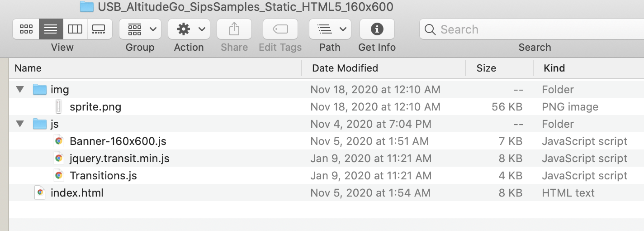Switch to gallery view mode
644x231 pixels.
[x=99, y=29]
